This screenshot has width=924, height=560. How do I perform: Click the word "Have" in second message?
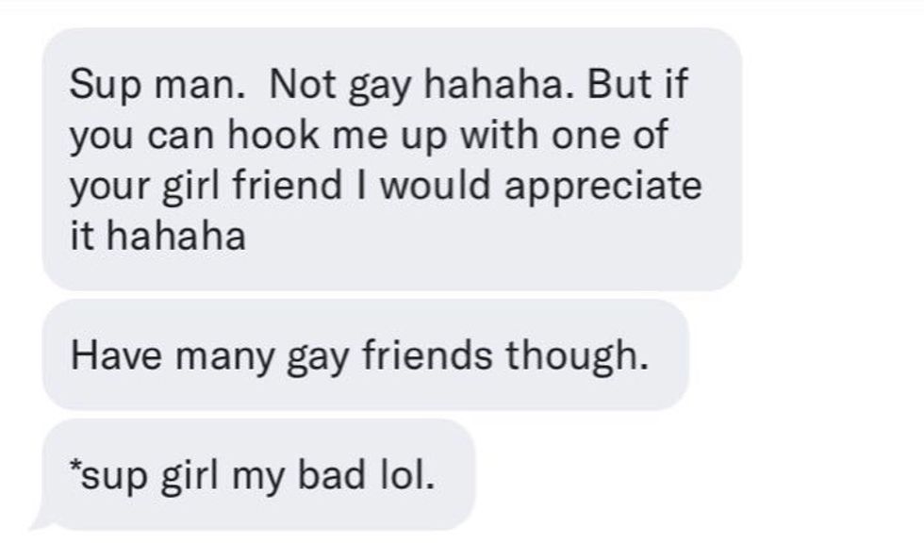(x=115, y=355)
